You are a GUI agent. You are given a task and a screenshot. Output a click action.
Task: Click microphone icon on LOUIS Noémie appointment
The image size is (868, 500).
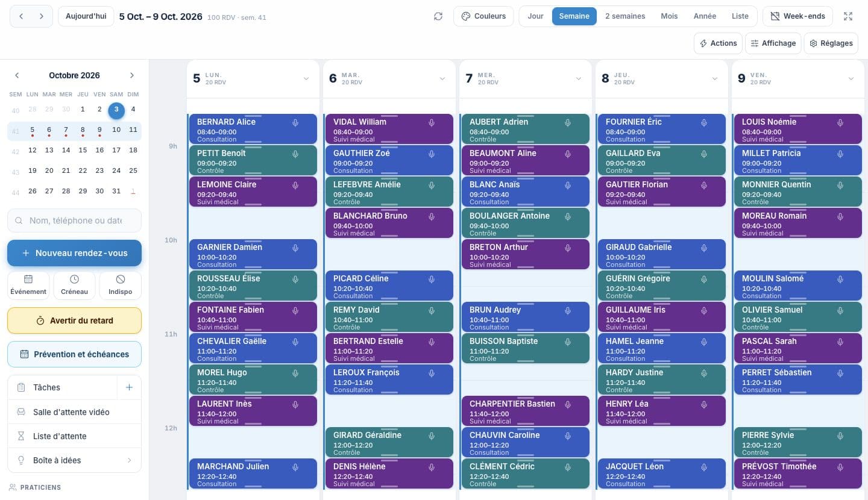[x=840, y=123]
